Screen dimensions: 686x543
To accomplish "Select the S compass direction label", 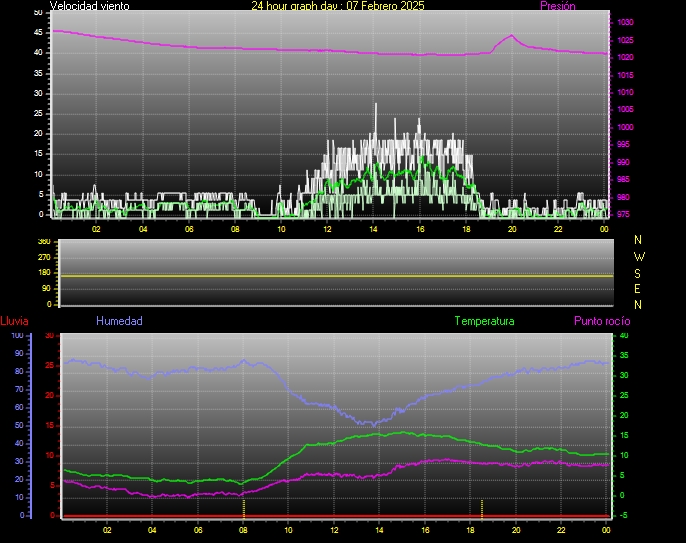I will coord(637,273).
